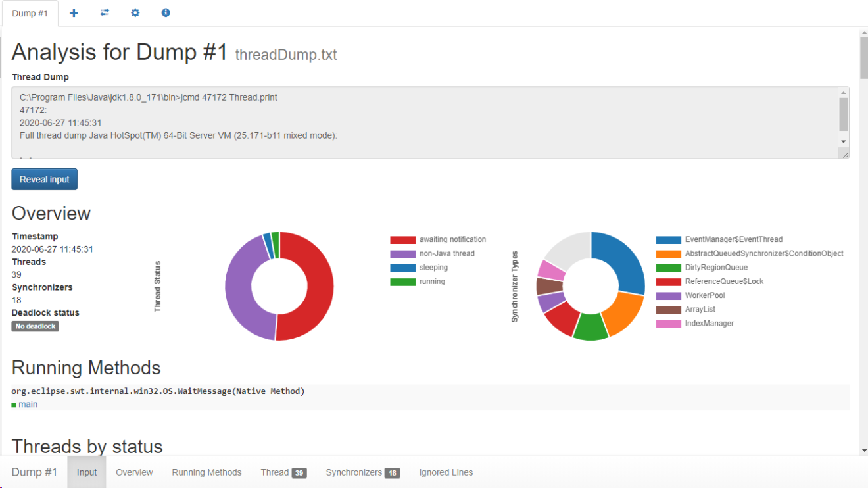Click the Synchronizer Types chart axis label
The width and height of the screenshot is (868, 488).
point(515,286)
